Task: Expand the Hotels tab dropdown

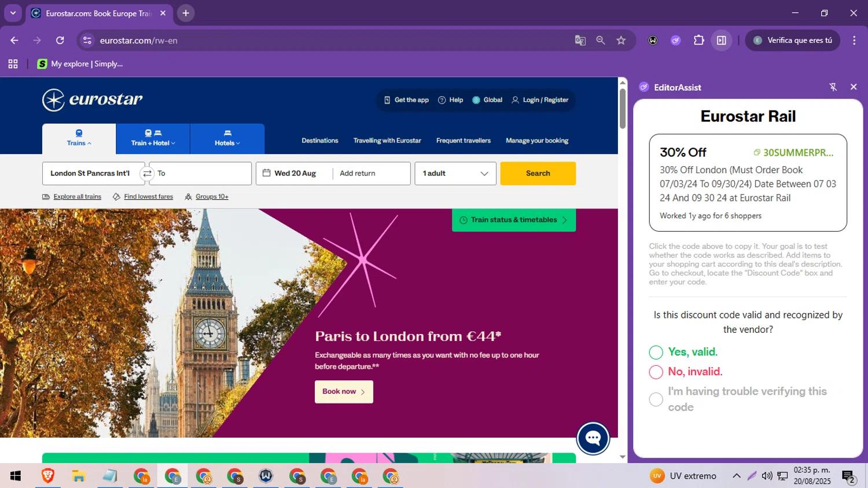Action: (x=227, y=139)
